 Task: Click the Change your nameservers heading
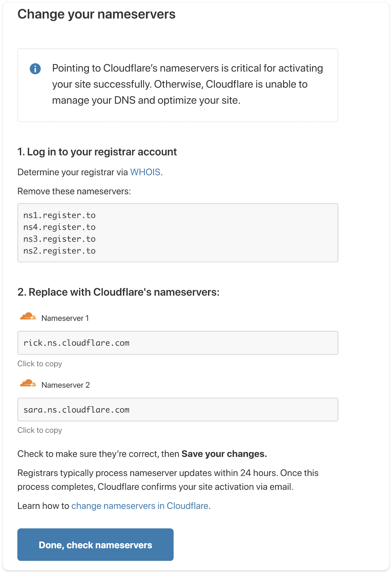pos(96,14)
